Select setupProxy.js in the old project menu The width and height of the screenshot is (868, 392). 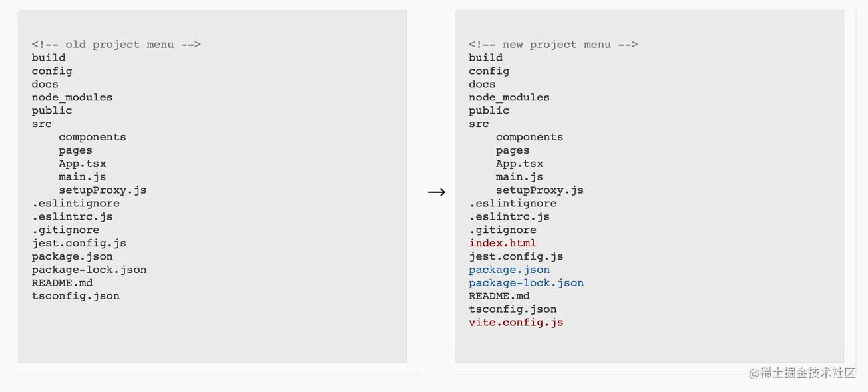point(103,190)
